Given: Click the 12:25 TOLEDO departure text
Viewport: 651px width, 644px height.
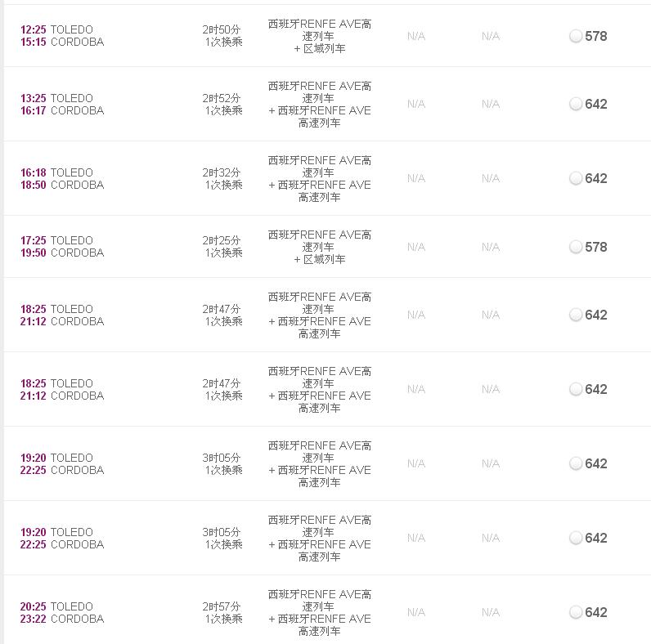Looking at the screenshot, I should pos(56,29).
